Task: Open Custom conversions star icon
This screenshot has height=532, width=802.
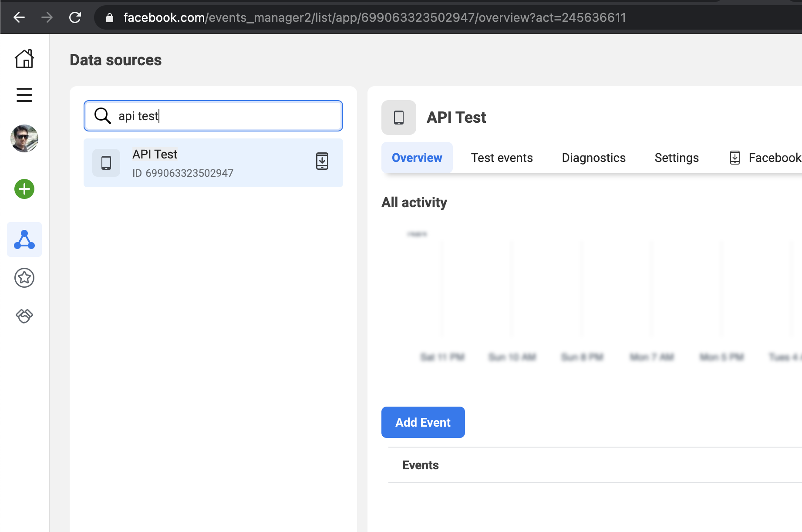Action: 24,278
